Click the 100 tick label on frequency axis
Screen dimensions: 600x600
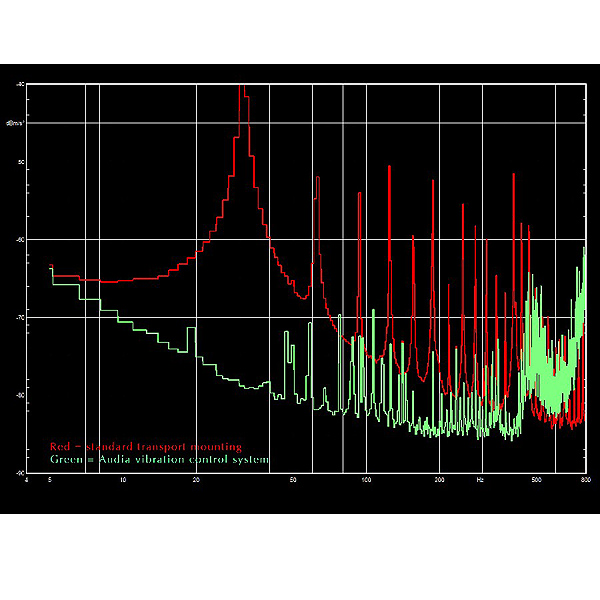click(366, 481)
